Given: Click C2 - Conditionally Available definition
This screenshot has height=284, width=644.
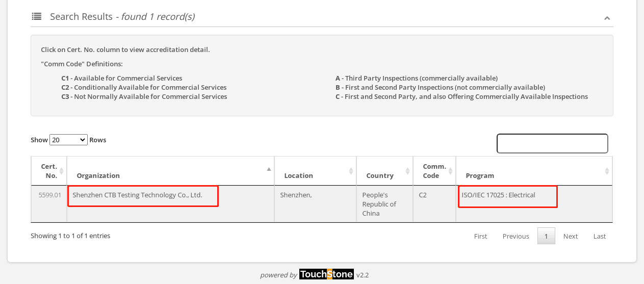Looking at the screenshot, I should coord(144,87).
